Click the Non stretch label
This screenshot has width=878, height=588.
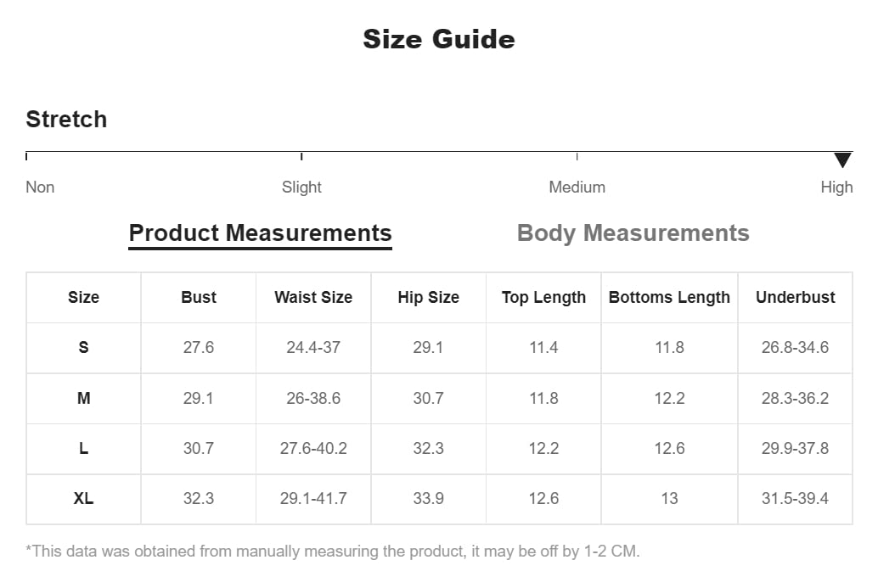coord(40,188)
